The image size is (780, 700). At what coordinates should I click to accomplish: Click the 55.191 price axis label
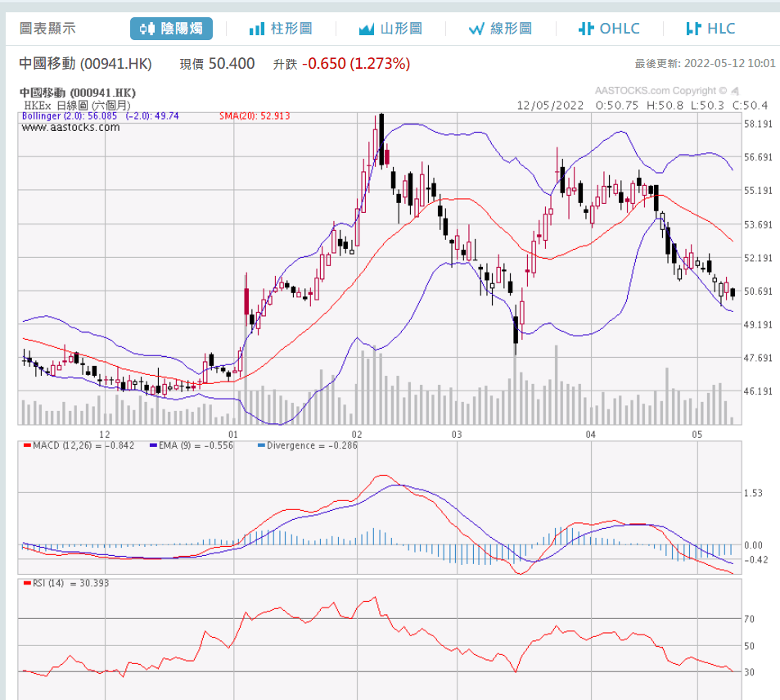(x=758, y=191)
